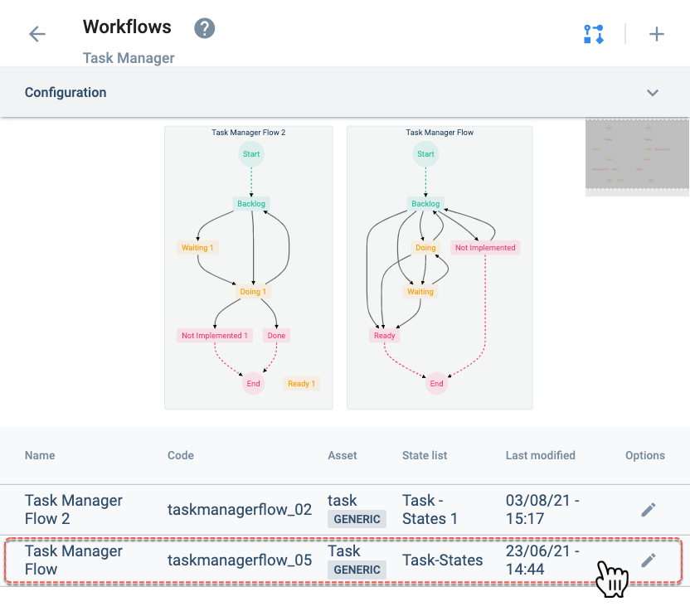The image size is (690, 616).
Task: Open the Task Manager Flow 2 name cell
Action: point(74,510)
